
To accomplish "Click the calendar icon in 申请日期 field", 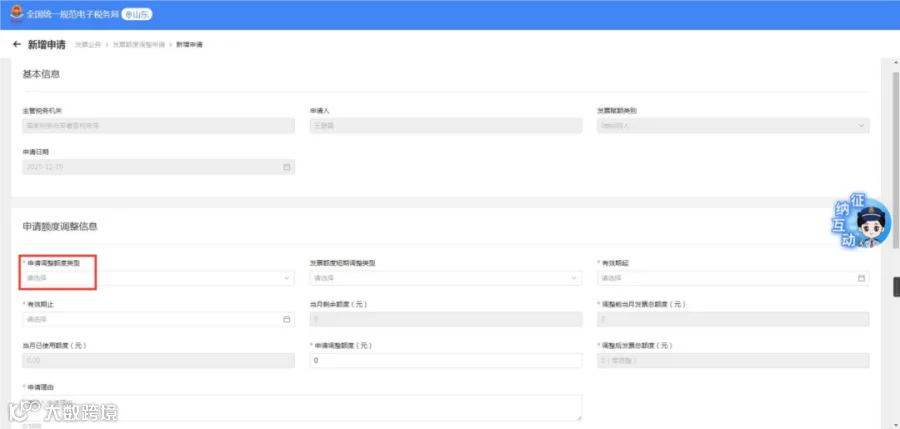I will (286, 167).
